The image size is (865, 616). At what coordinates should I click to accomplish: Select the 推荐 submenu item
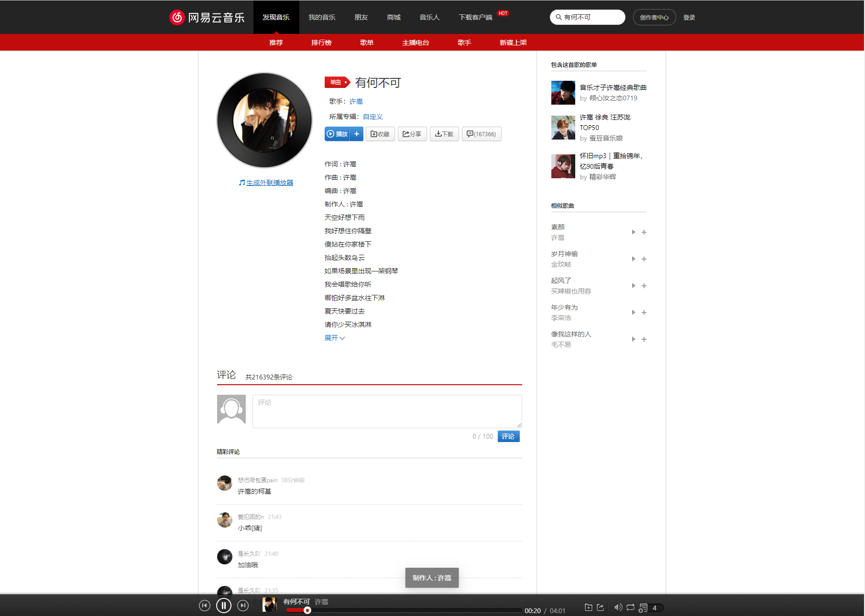click(x=276, y=43)
